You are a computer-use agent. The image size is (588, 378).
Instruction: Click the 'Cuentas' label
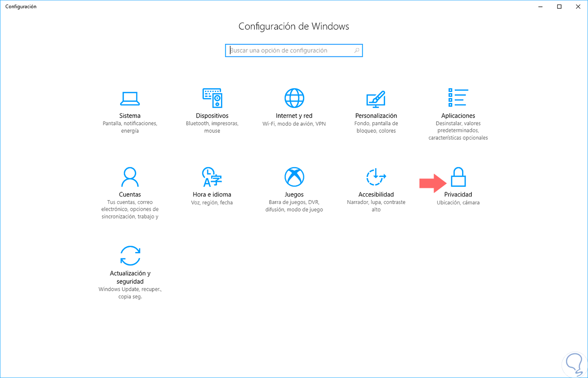[x=130, y=194]
